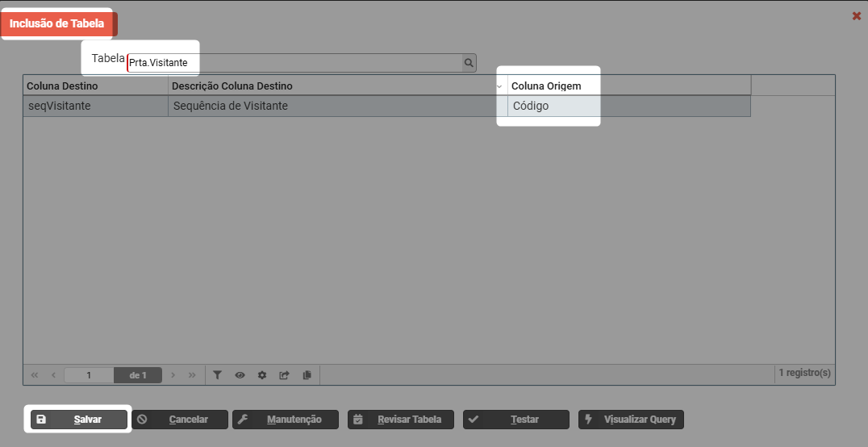Image resolution: width=868 pixels, height=447 pixels.
Task: Click the export share icon in grid footer
Action: point(284,375)
